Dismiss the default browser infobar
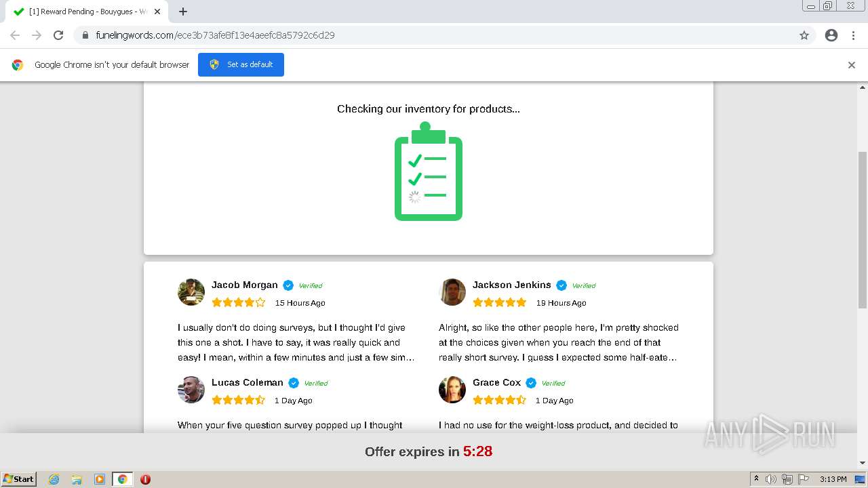The image size is (868, 488). click(x=852, y=65)
